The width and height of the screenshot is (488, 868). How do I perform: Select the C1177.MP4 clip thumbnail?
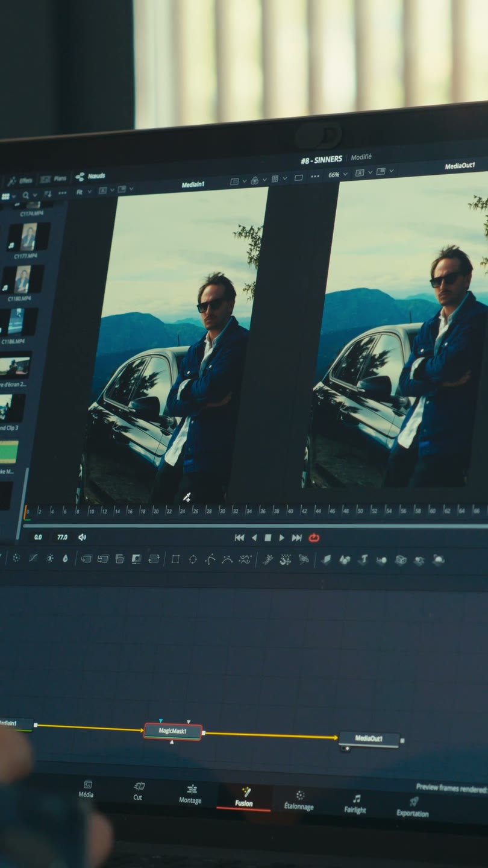pyautogui.click(x=28, y=236)
